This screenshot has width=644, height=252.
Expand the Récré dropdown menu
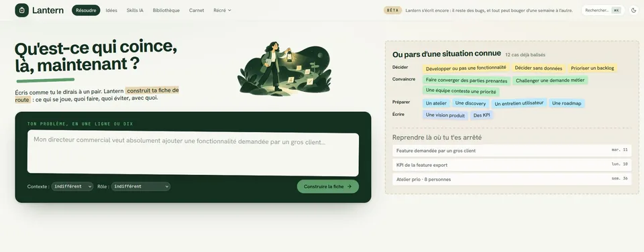[x=222, y=10]
